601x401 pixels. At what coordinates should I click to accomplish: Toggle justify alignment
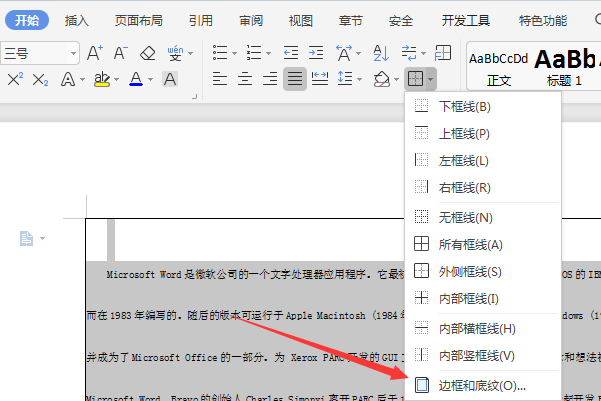[295, 79]
